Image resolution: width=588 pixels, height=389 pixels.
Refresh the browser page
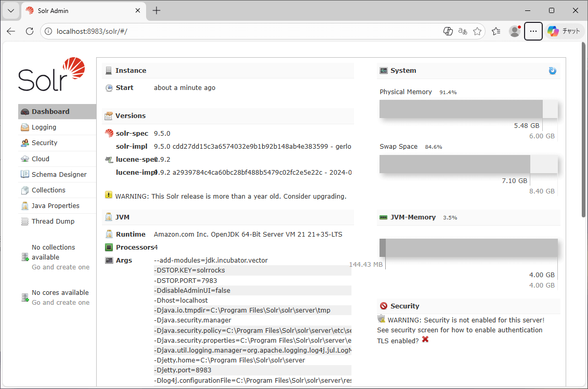click(30, 31)
